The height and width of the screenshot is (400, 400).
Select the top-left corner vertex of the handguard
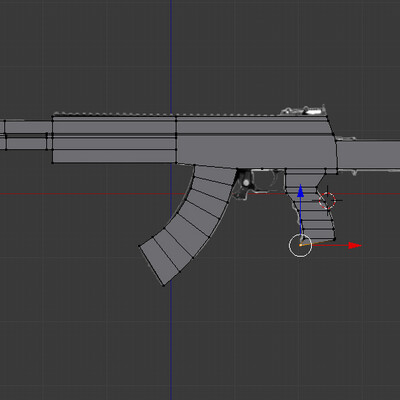pyautogui.click(x=53, y=116)
